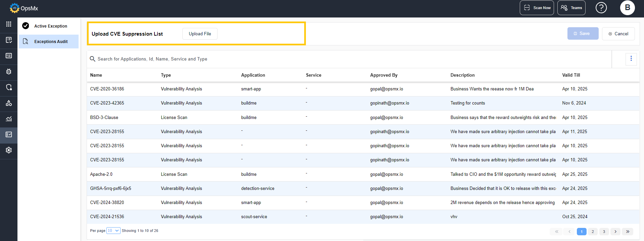Click the shapes icon in left sidebar

coord(9,103)
